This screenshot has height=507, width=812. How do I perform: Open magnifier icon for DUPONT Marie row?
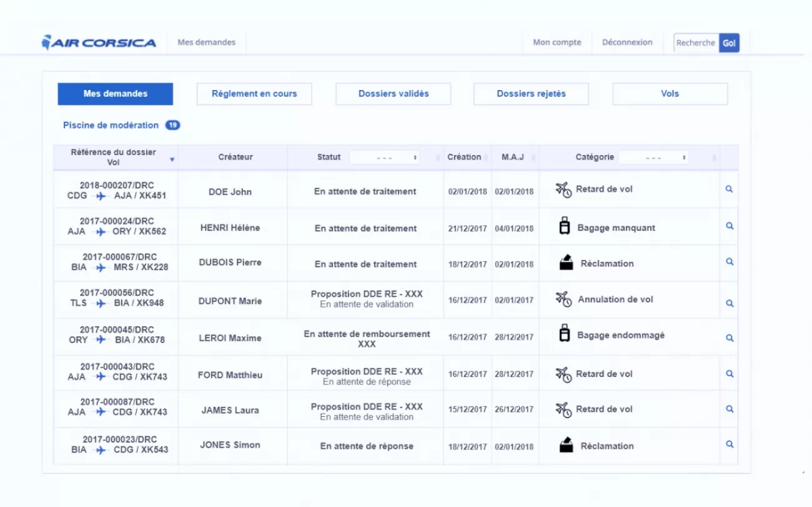729,303
